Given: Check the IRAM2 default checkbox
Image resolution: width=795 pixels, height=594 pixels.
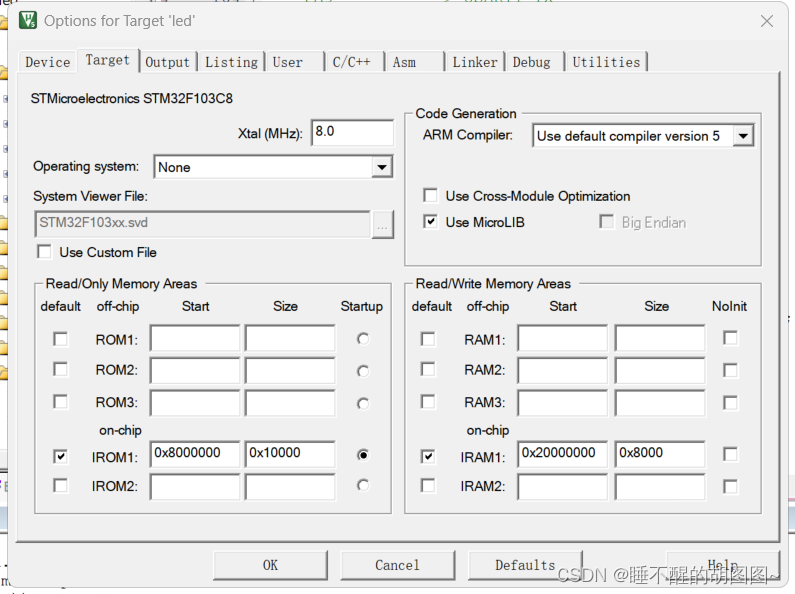Looking at the screenshot, I should click(x=428, y=486).
